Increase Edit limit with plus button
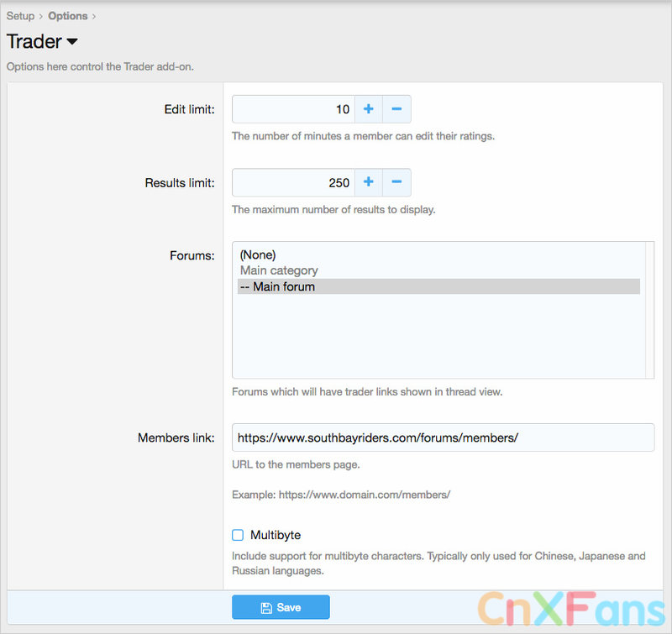 pos(368,109)
